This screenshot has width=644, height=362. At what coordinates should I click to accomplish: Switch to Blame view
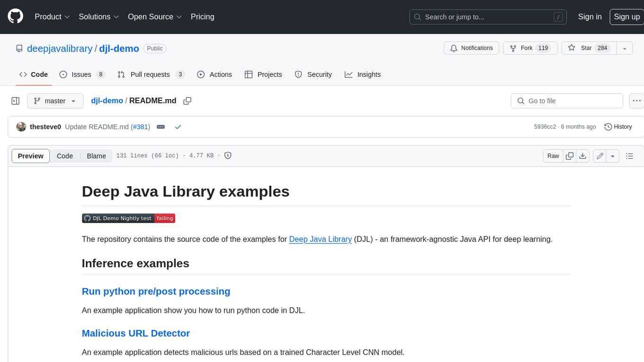(96, 156)
